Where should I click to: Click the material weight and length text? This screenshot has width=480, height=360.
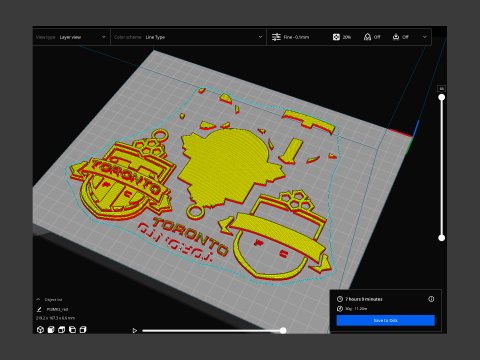pyautogui.click(x=356, y=309)
